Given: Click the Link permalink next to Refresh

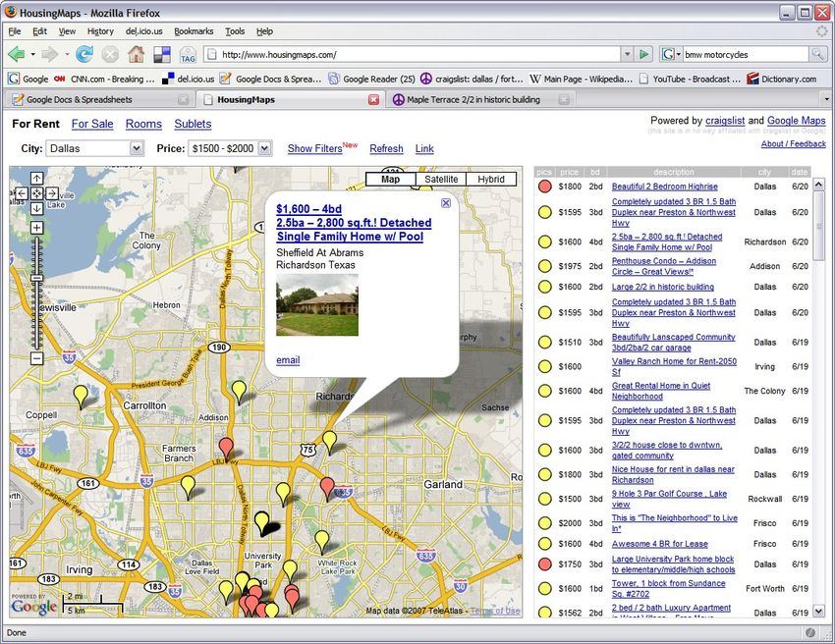Looking at the screenshot, I should (x=424, y=148).
